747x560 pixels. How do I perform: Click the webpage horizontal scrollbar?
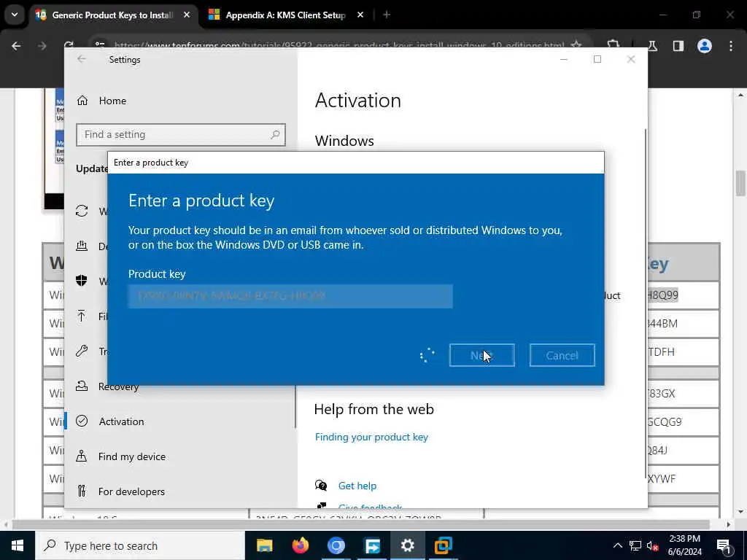pyautogui.click(x=360, y=524)
